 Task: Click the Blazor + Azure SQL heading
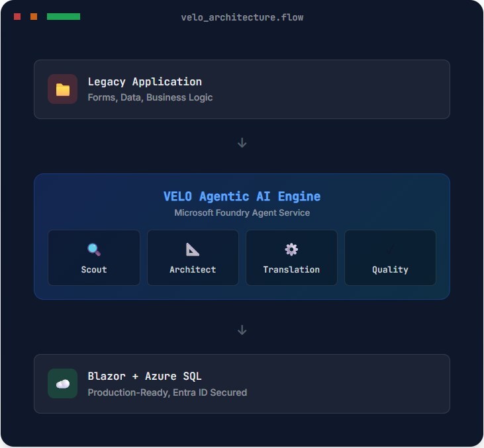tap(144, 377)
